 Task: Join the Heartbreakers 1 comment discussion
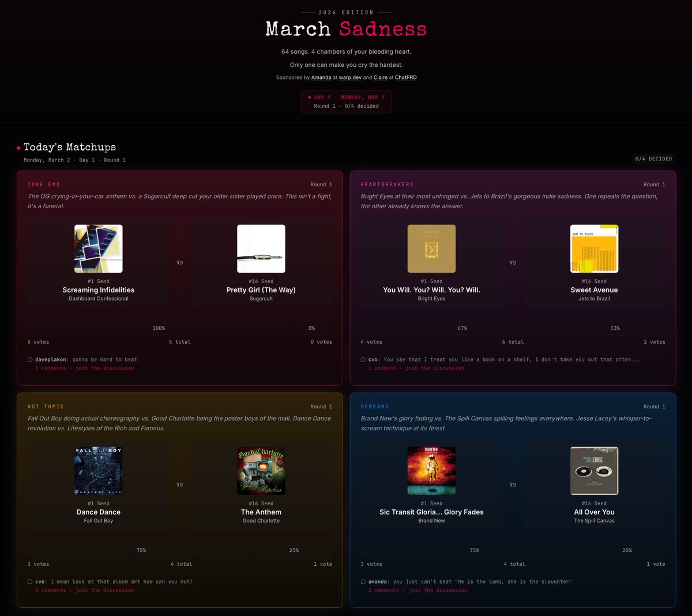coord(416,368)
